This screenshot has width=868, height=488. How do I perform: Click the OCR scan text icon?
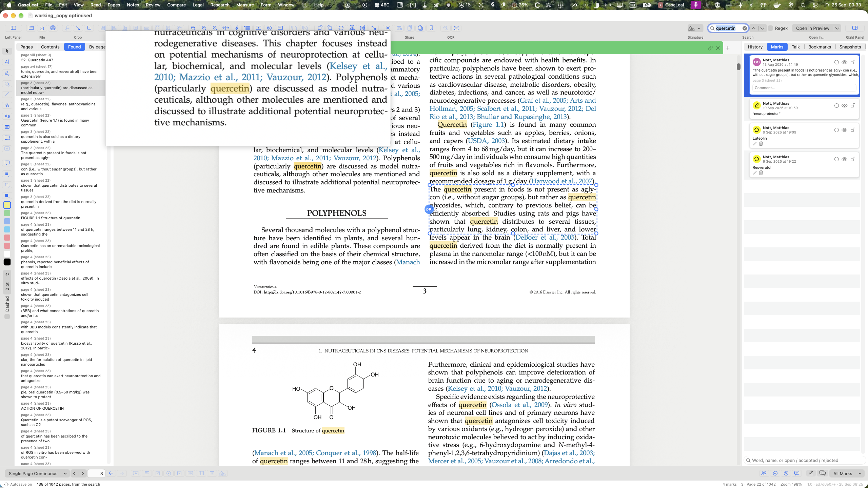coord(456,28)
